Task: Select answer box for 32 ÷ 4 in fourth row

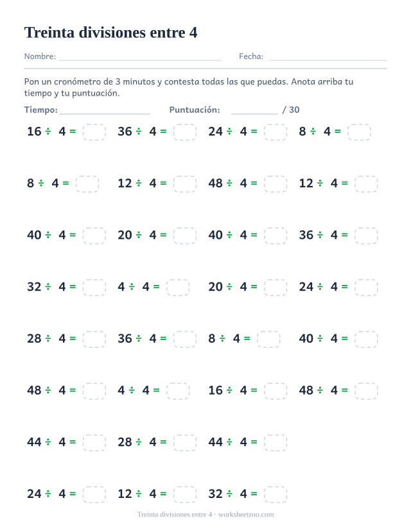Action: pos(94,287)
